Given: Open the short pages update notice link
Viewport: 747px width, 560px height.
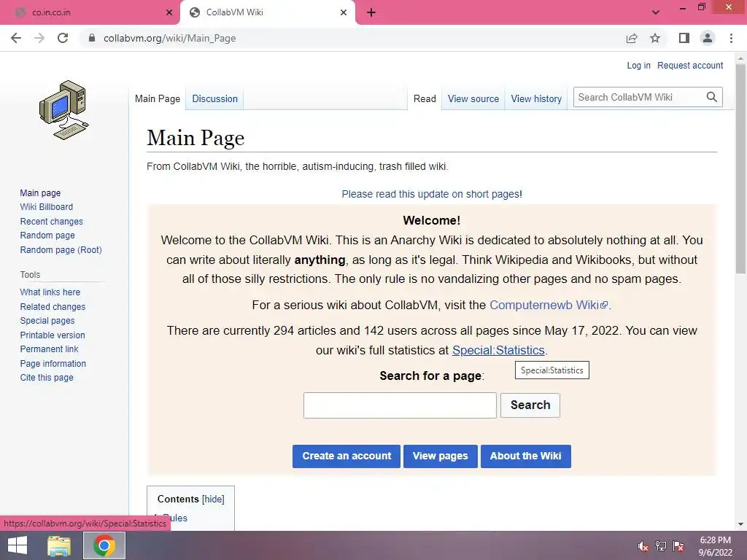Looking at the screenshot, I should pyautogui.click(x=432, y=194).
